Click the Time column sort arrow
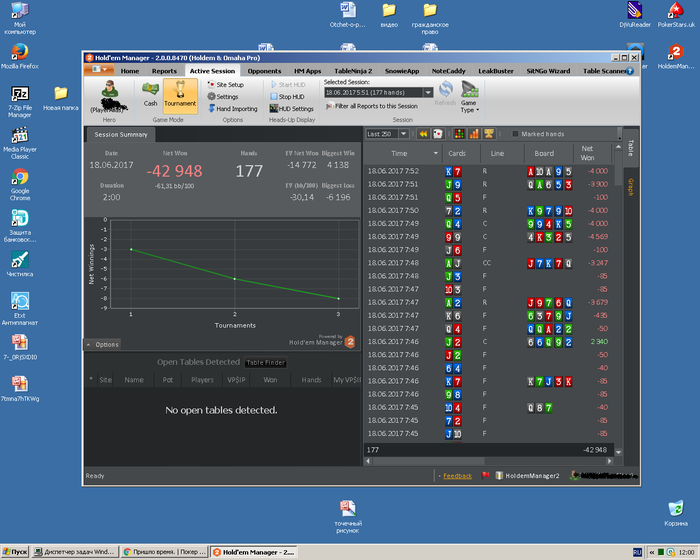Viewport: 700px width, 560px height. [x=436, y=153]
